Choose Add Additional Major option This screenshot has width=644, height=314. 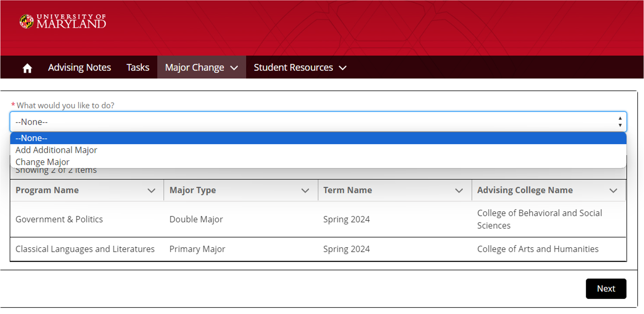pyautogui.click(x=56, y=150)
